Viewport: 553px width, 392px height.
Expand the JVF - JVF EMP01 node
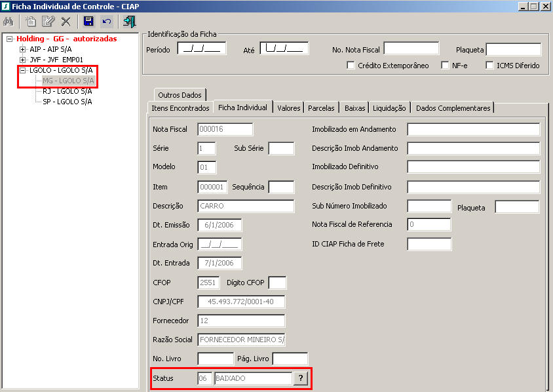[x=23, y=60]
